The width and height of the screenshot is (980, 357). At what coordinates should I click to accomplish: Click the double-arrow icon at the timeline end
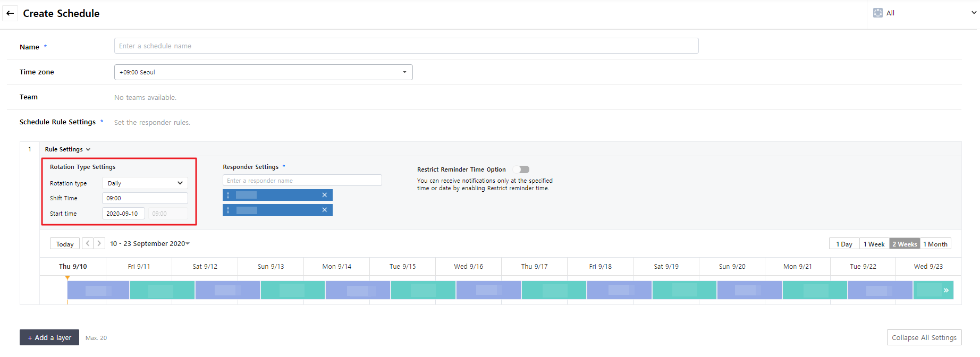point(946,290)
